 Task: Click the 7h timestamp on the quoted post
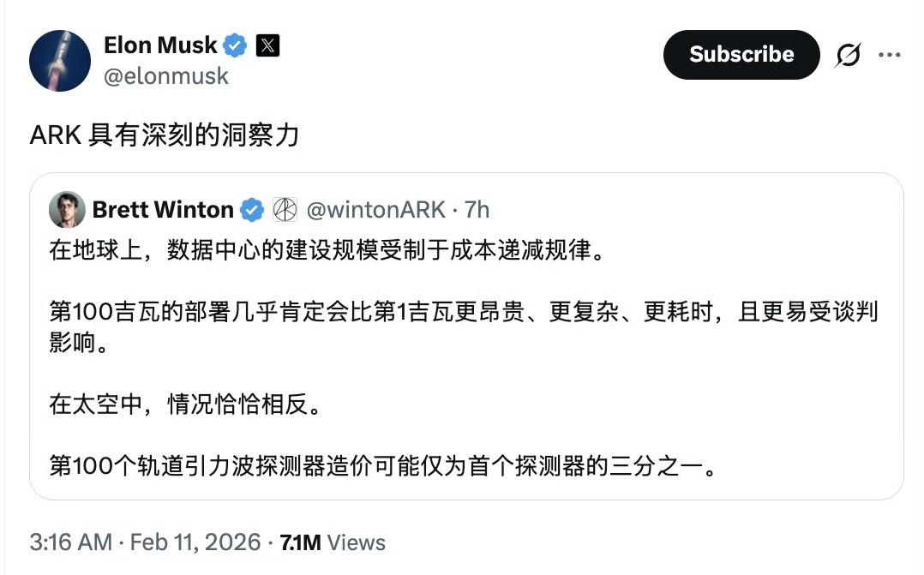point(477,209)
